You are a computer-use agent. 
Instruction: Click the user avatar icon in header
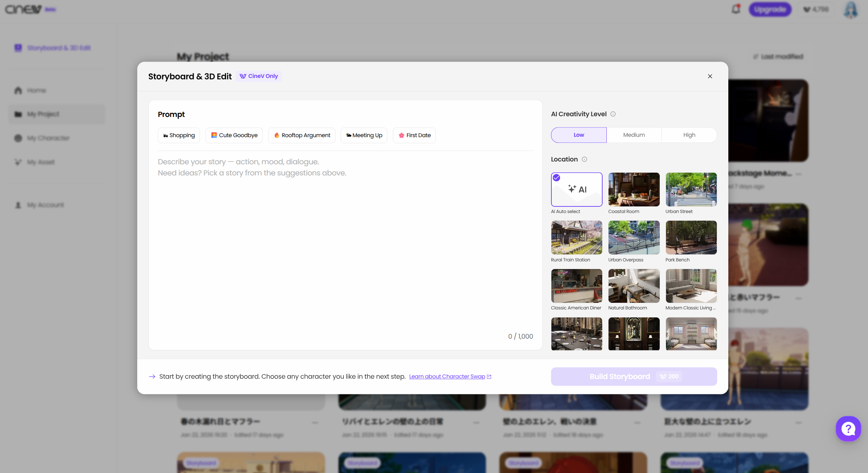[851, 9]
